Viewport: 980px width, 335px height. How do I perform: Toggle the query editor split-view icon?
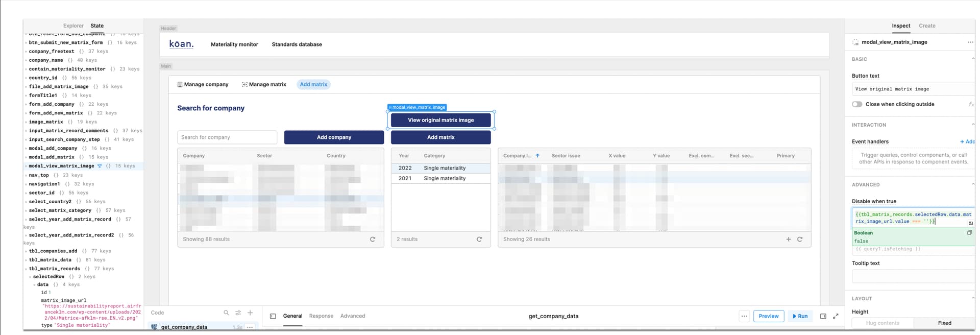pos(823,316)
